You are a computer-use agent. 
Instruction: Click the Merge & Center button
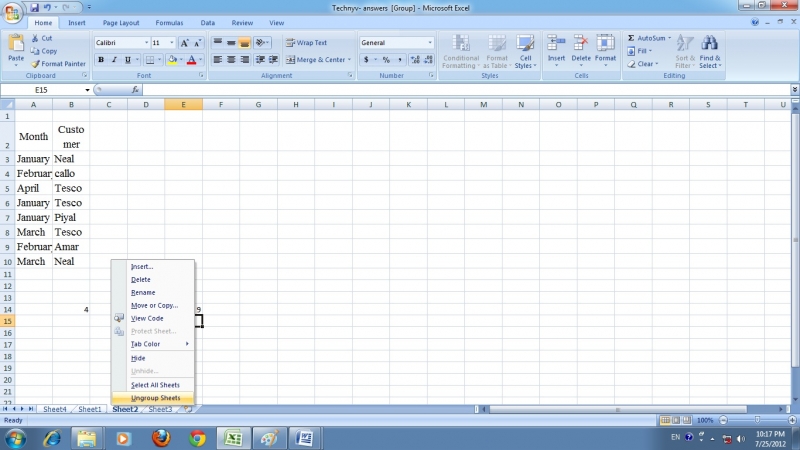[316, 60]
